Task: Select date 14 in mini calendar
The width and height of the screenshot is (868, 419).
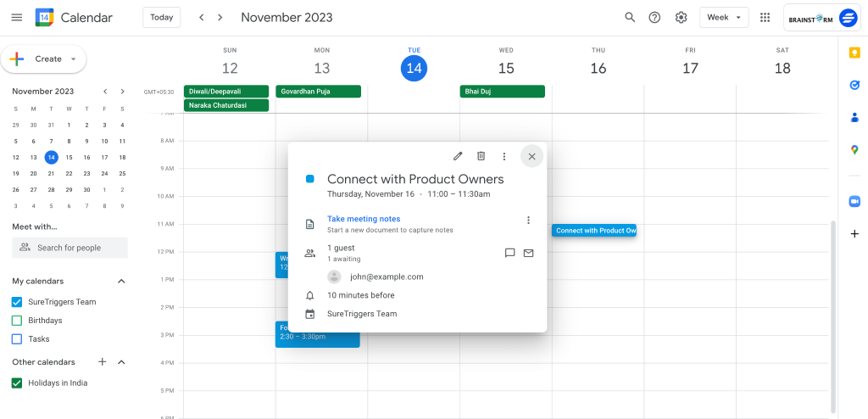Action: point(51,158)
